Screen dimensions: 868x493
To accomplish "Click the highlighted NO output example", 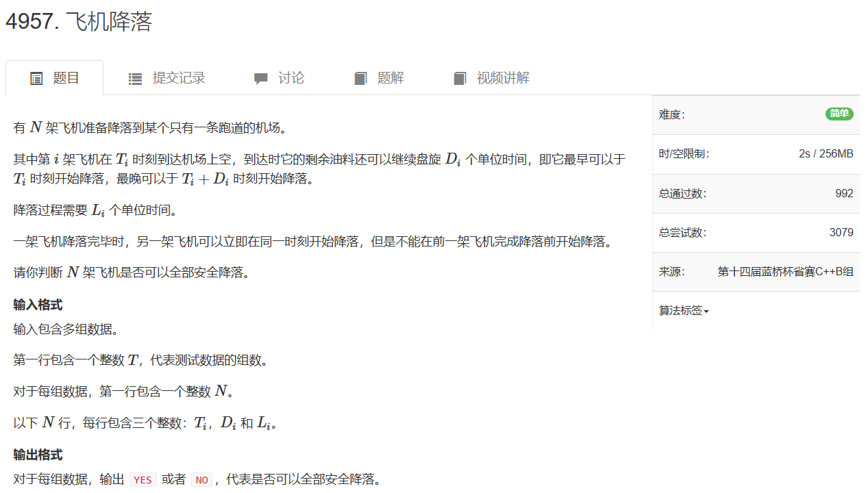I will click(201, 479).
